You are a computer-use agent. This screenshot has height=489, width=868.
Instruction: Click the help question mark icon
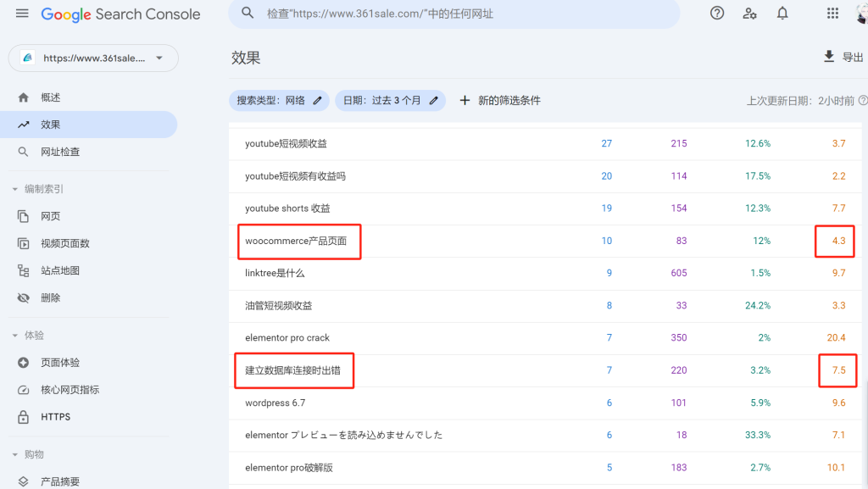point(717,14)
